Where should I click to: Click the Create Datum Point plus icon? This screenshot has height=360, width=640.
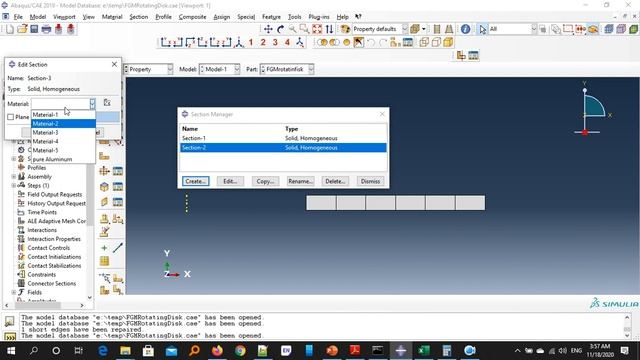pyautogui.click(x=104, y=248)
